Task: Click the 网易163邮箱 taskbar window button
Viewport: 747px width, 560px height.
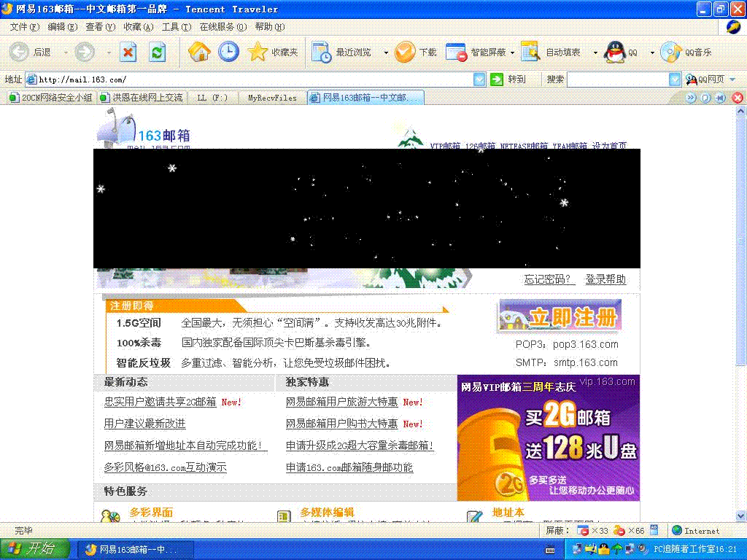Action: click(x=135, y=550)
